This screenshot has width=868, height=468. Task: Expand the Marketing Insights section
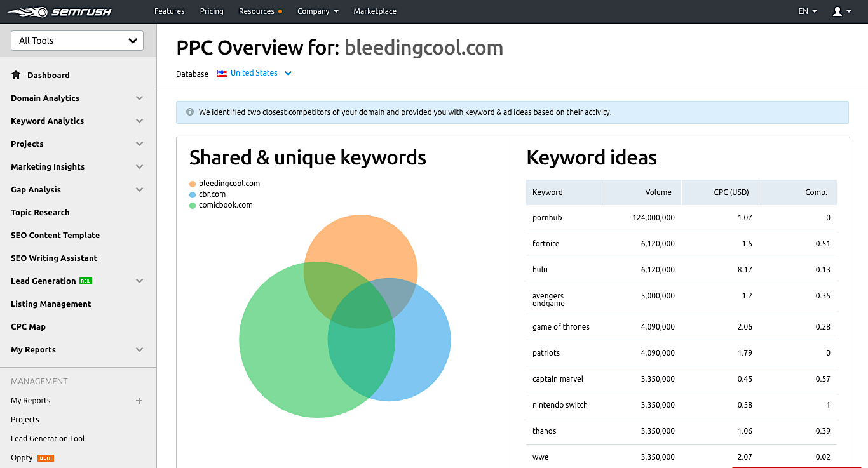pyautogui.click(x=140, y=166)
